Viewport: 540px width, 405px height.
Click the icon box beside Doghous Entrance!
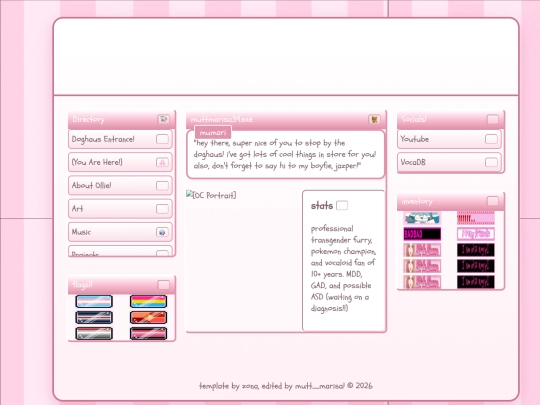click(x=162, y=139)
